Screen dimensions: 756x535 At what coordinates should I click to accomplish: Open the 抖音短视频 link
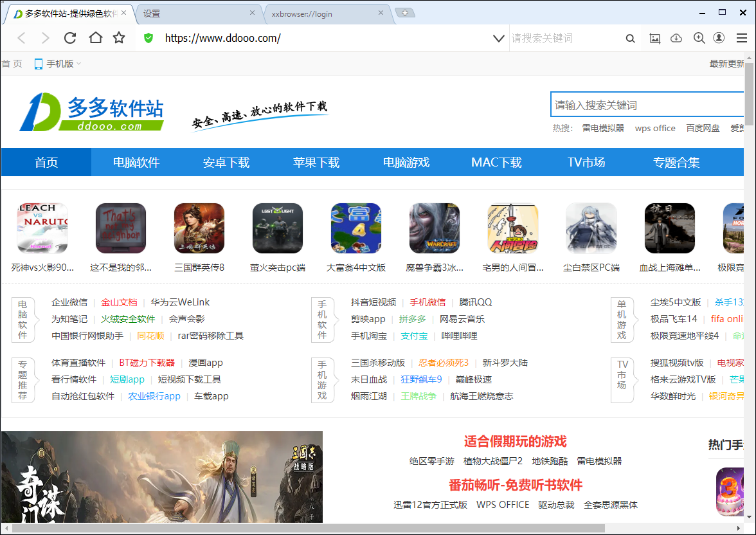373,302
